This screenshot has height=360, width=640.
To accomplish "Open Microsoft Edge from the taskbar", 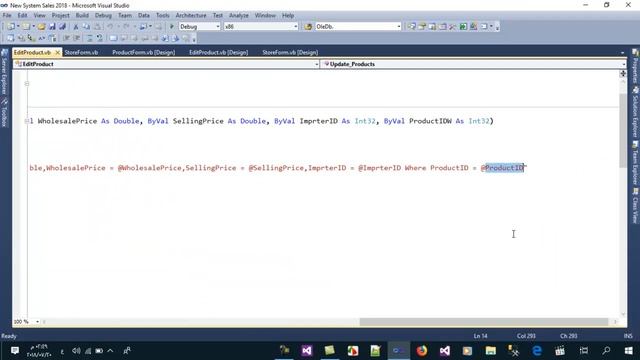I will click(537, 351).
